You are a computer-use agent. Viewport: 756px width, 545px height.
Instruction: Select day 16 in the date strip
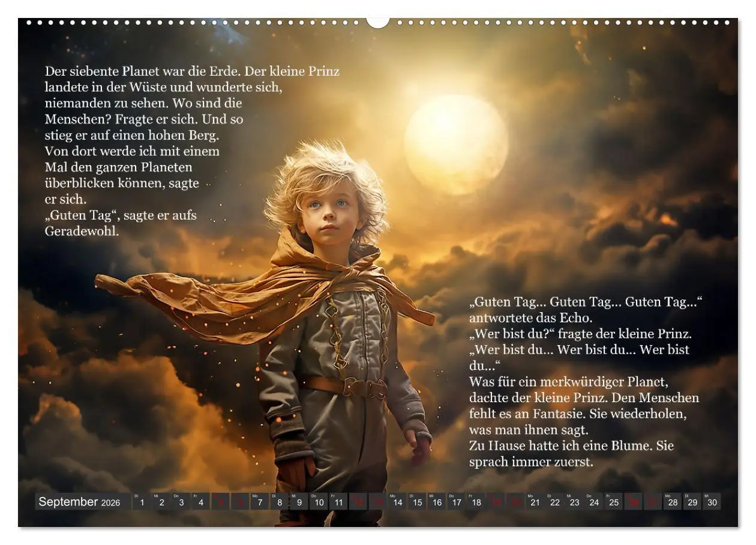coord(436,502)
